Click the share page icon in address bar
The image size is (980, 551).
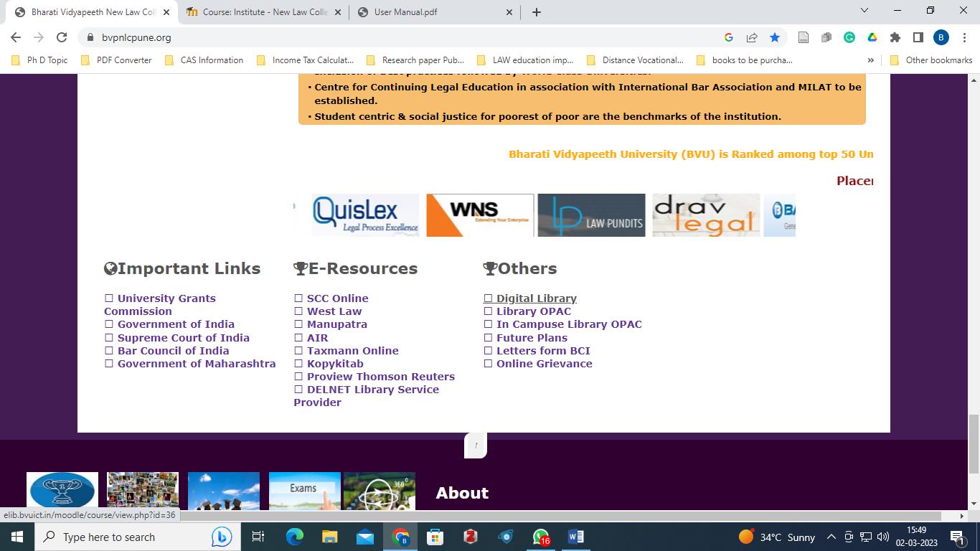pyautogui.click(x=752, y=37)
